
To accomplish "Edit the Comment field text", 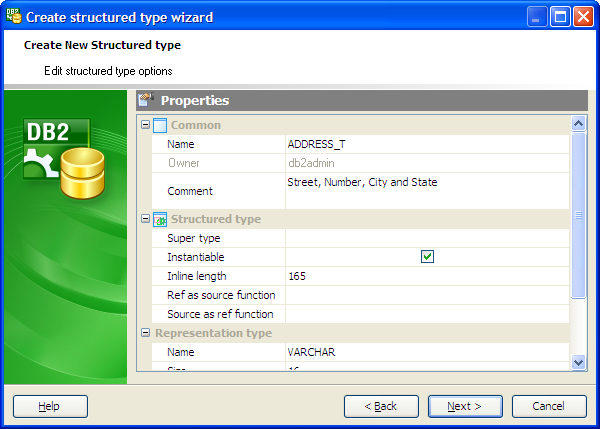I will (427, 191).
